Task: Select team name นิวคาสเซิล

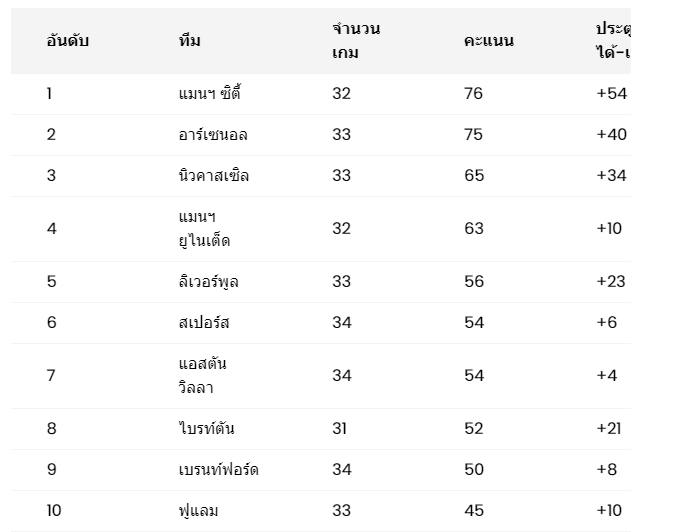Action: click(214, 175)
